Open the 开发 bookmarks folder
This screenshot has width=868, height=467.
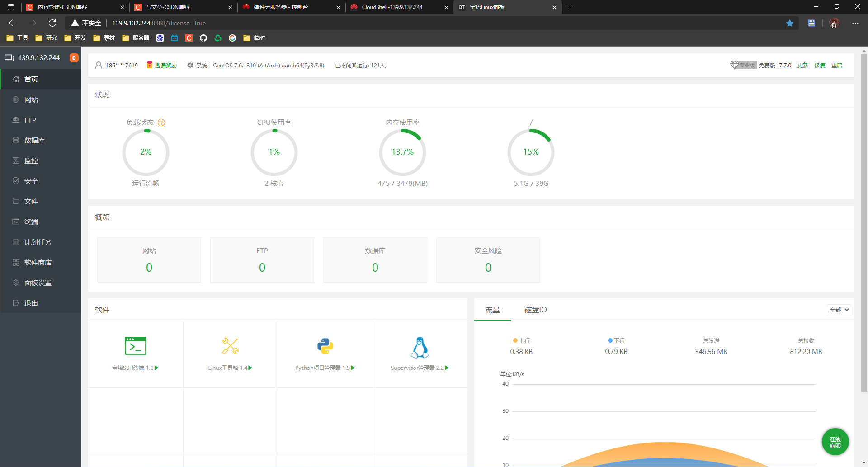click(75, 38)
